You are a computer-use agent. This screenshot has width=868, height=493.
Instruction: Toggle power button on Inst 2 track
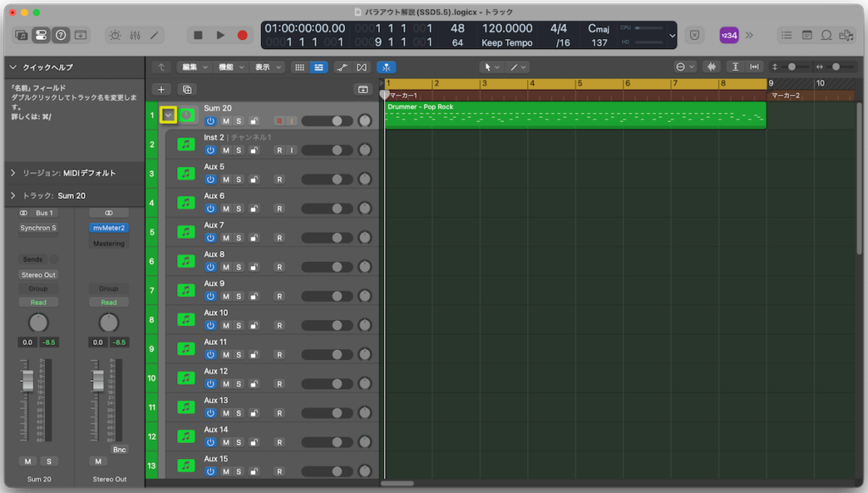coord(210,151)
